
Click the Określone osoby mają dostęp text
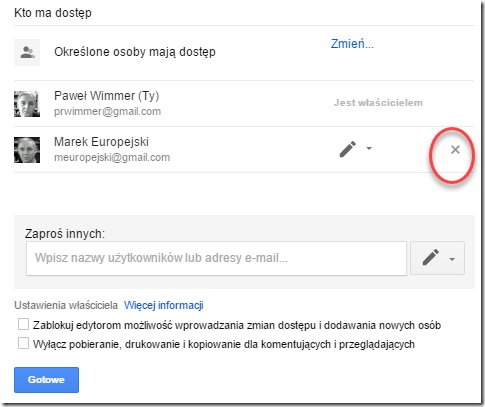(x=135, y=52)
